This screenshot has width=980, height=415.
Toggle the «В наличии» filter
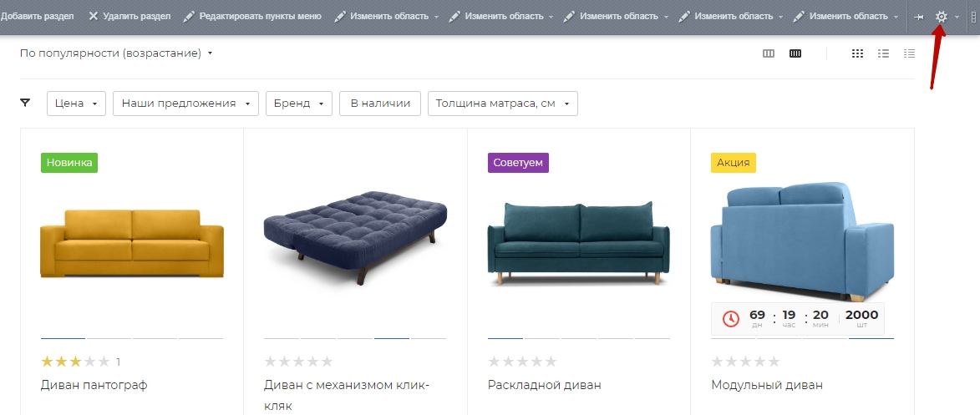380,104
